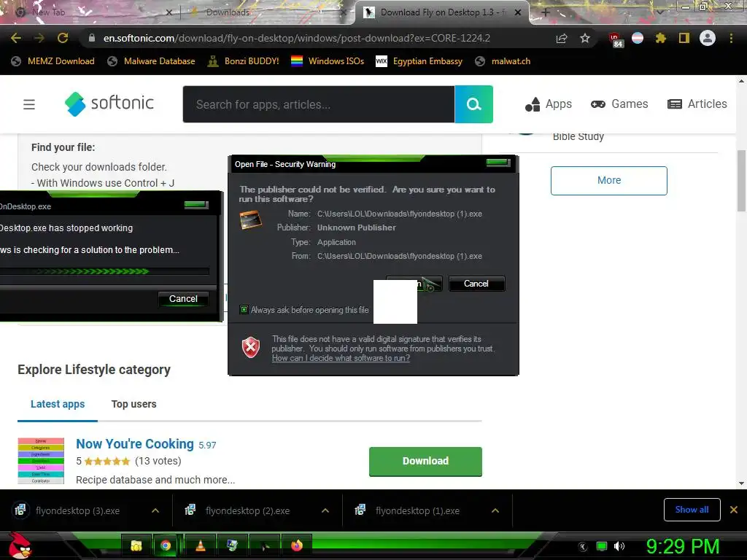Share this page via the share icon

562,38
